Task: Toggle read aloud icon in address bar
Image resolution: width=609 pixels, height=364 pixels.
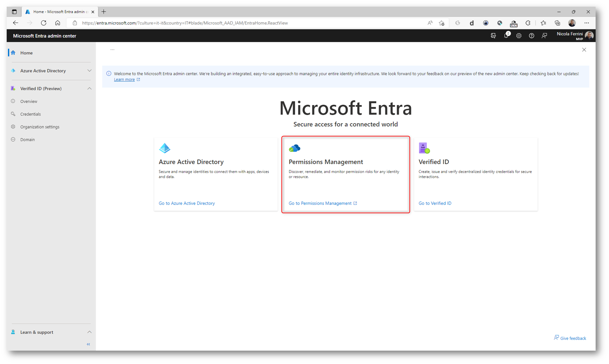Action: point(430,23)
